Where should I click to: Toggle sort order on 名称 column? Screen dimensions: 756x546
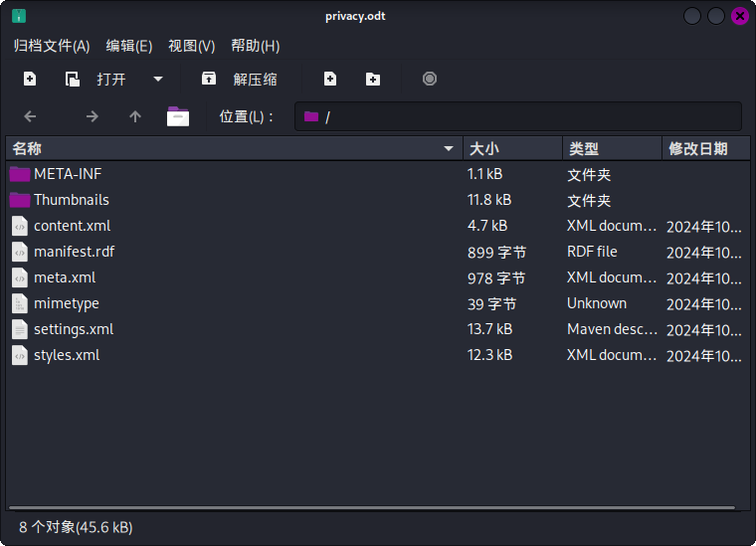point(449,148)
